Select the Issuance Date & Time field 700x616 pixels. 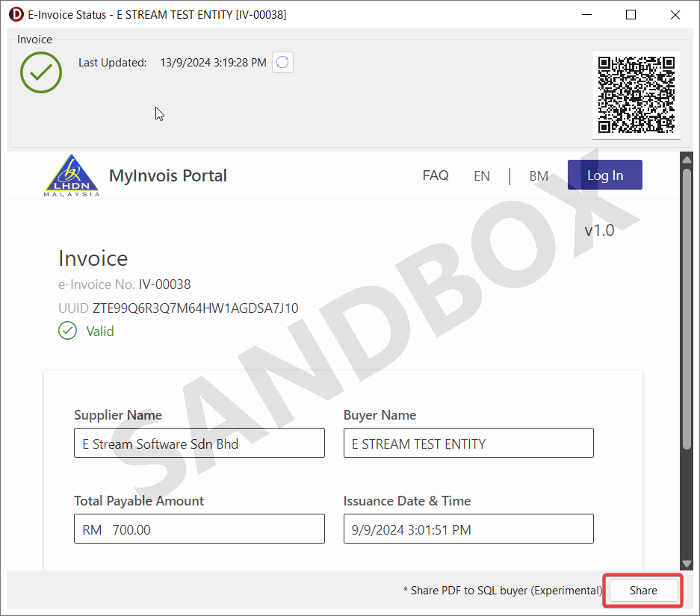468,529
